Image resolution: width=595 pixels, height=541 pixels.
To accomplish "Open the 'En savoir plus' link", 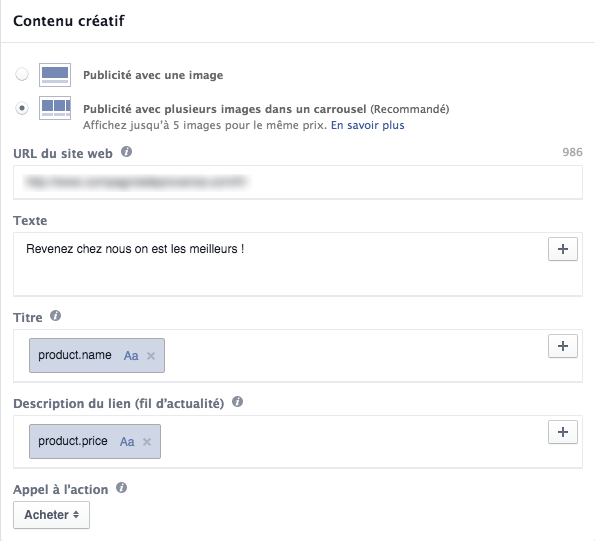I will (x=367, y=125).
